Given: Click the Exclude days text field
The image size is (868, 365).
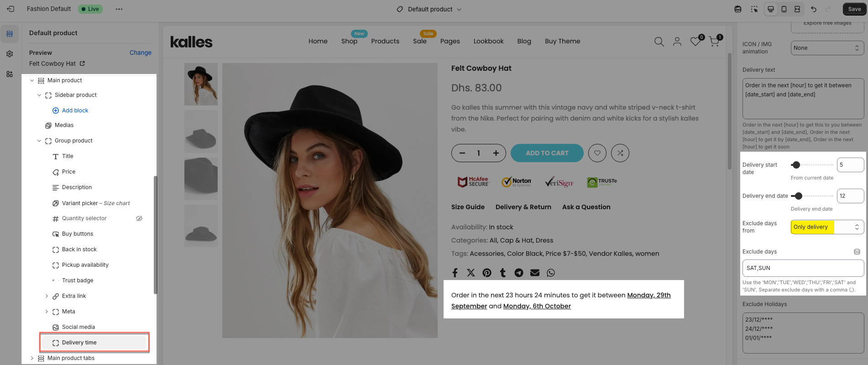Looking at the screenshot, I should click(803, 268).
